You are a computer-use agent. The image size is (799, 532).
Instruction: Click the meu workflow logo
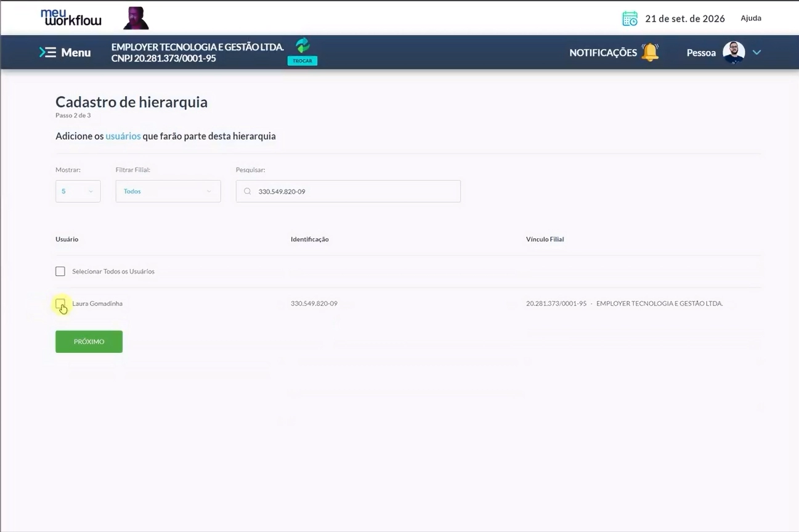[x=71, y=17]
